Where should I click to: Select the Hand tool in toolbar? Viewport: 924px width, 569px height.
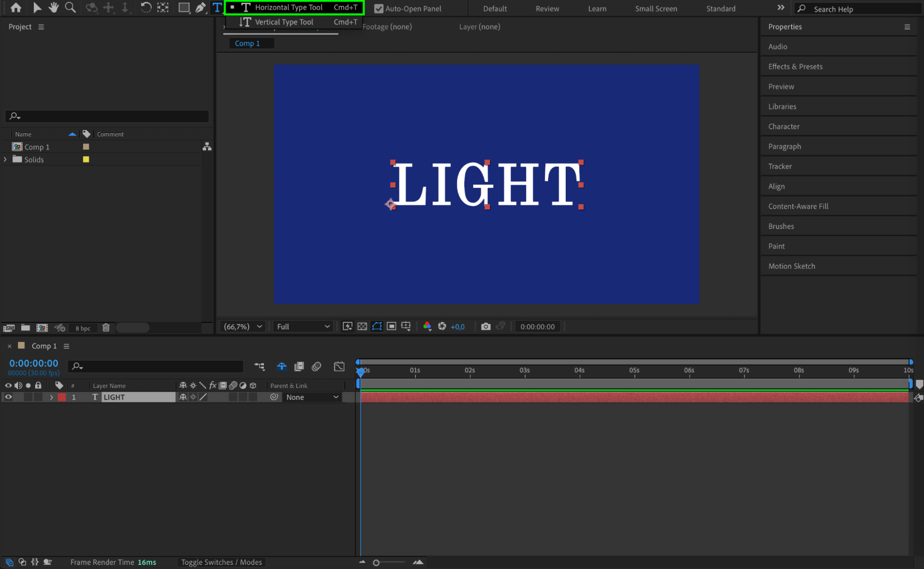(54, 7)
